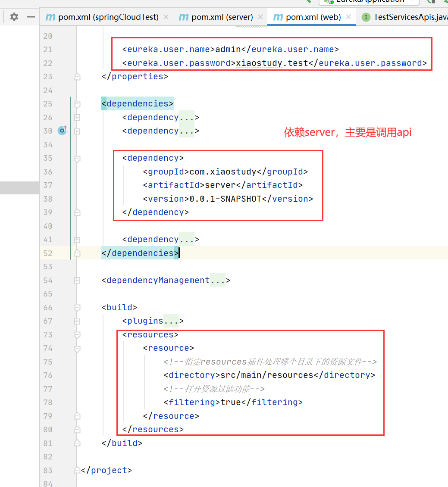The width and height of the screenshot is (448, 487).
Task: Click the Maven icon on server tab
Action: (184, 17)
